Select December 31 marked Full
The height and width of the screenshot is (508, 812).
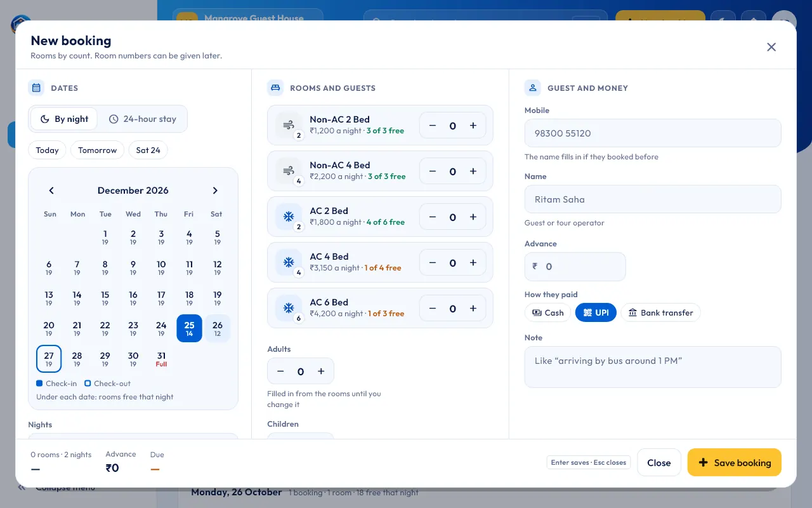(161, 359)
